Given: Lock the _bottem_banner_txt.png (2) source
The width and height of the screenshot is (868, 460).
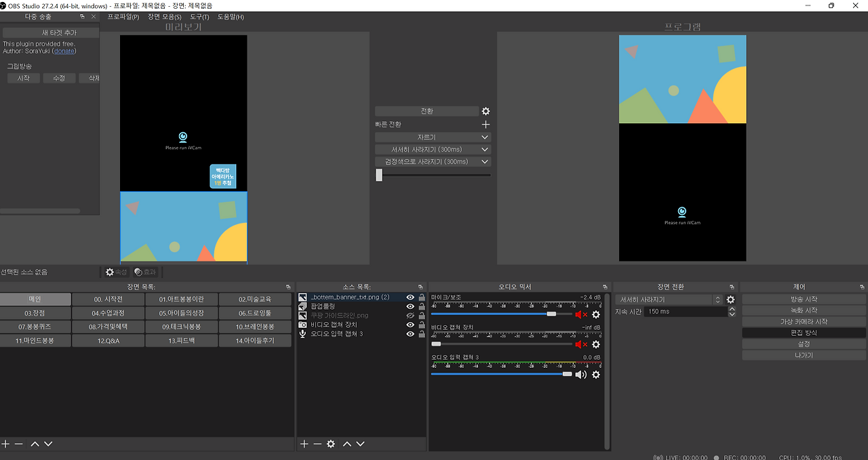Looking at the screenshot, I should pyautogui.click(x=422, y=297).
